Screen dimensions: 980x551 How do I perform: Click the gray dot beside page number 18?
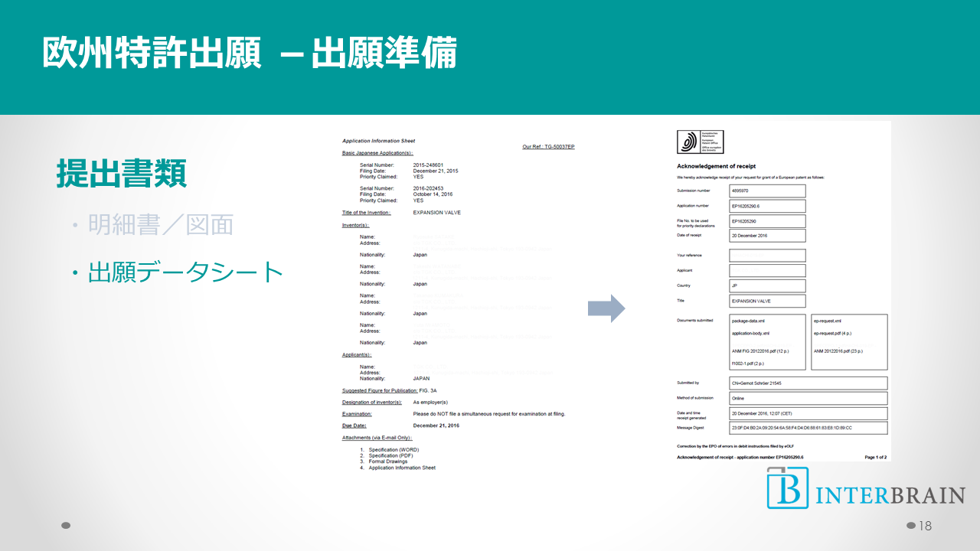tap(910, 525)
